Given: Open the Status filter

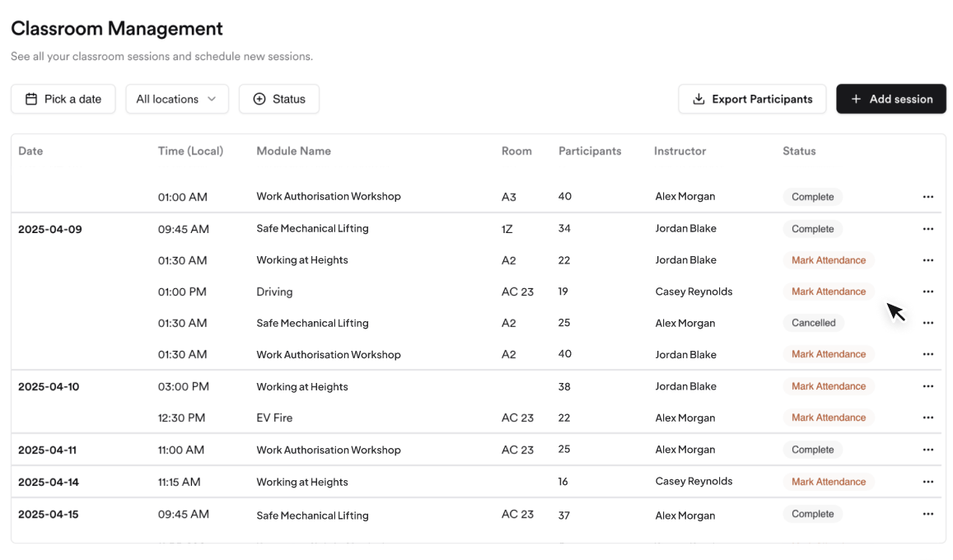Looking at the screenshot, I should click(x=279, y=99).
